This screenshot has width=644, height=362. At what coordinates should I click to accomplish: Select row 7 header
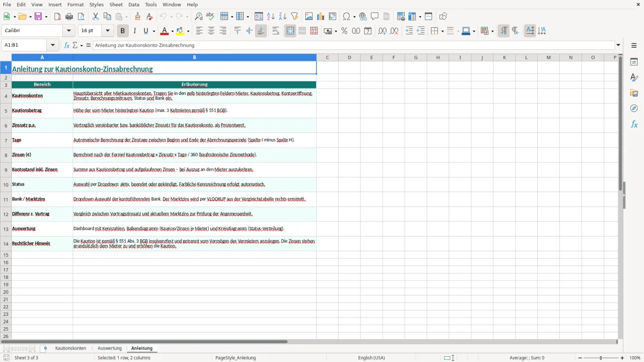point(6,140)
